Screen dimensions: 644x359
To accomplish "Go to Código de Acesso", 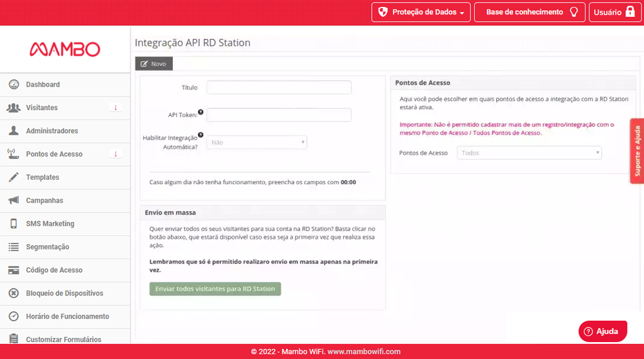I will [x=65, y=270].
